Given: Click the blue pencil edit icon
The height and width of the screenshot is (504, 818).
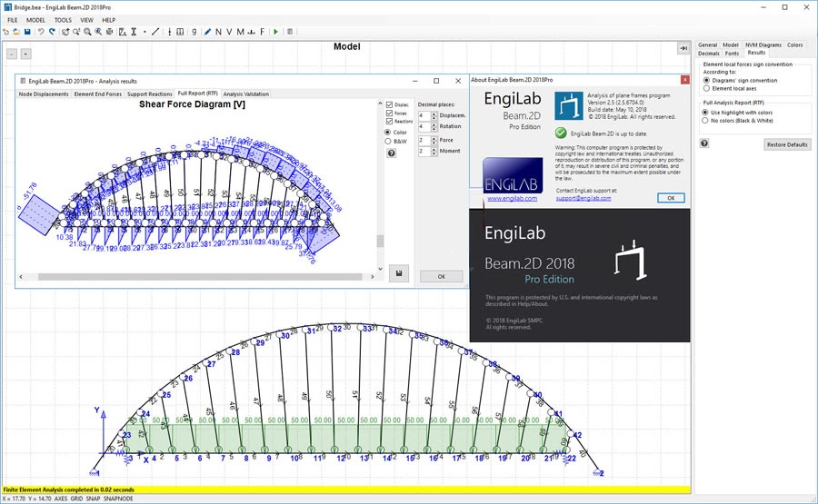Looking at the screenshot, I should [x=207, y=32].
